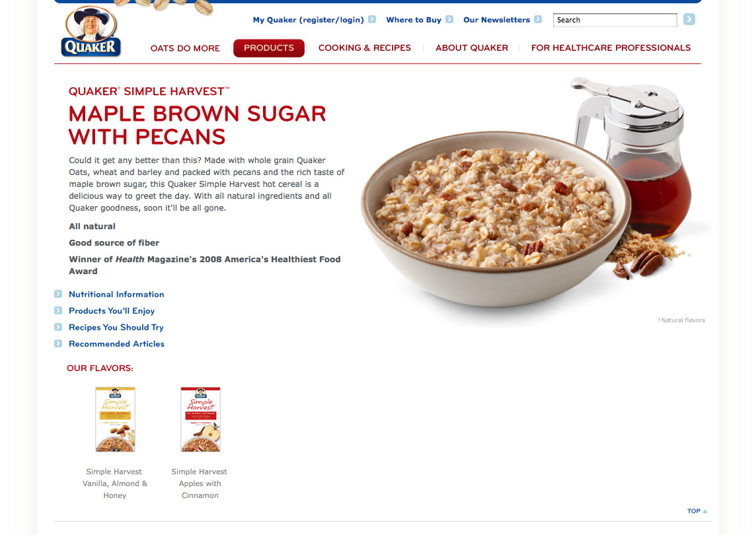The width and height of the screenshot is (756, 535).
Task: Open For Healthcare Professionals page
Action: 611,48
